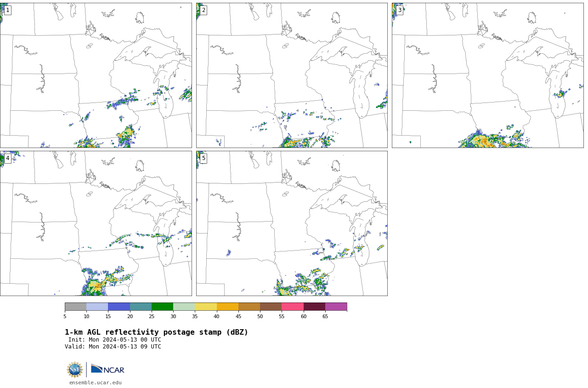588x388 pixels.
Task: Click the panel number label 5
Action: pos(204,158)
